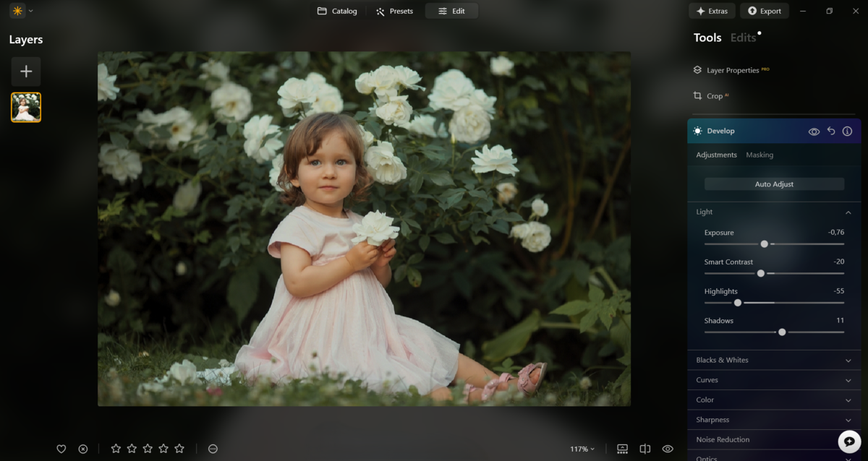Viewport: 868px width, 461px height.
Task: Click the Exposure slider handle
Action: [765, 244]
